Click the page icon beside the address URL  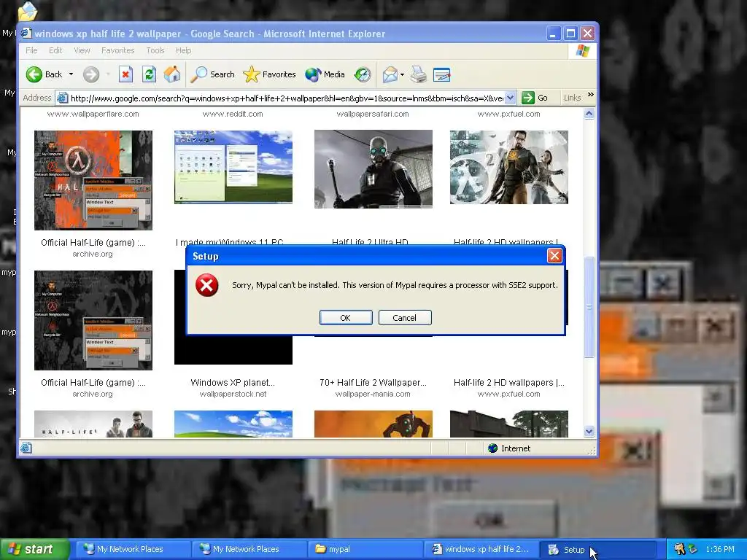(x=62, y=98)
